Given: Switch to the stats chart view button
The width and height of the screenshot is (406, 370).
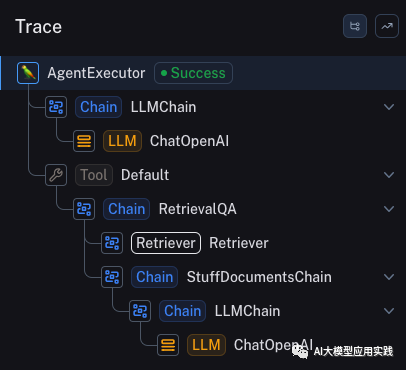Looking at the screenshot, I should tap(387, 26).
